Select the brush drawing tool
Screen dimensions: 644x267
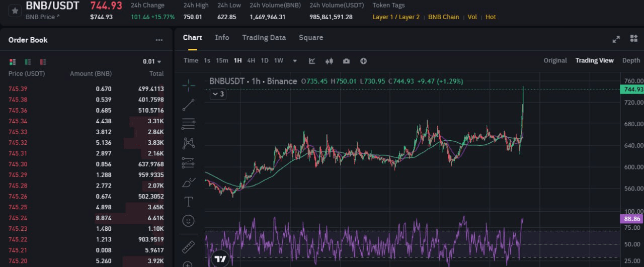pos(189,182)
